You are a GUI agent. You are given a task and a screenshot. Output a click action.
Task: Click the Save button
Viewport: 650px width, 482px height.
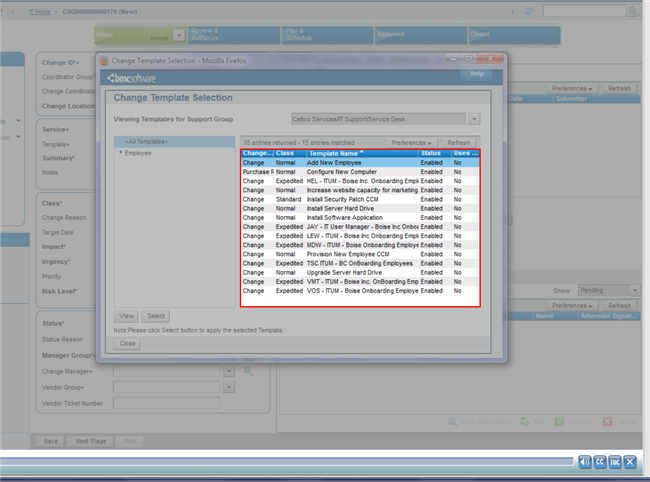(x=51, y=441)
